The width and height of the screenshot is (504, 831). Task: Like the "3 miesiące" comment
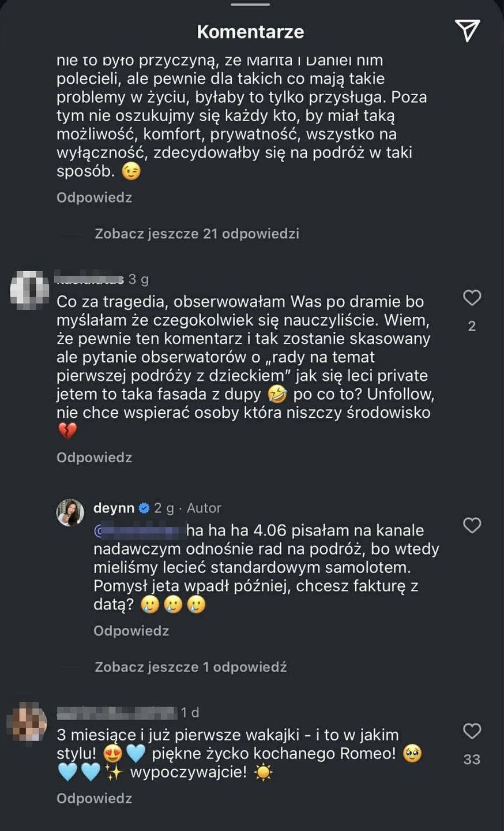472,731
